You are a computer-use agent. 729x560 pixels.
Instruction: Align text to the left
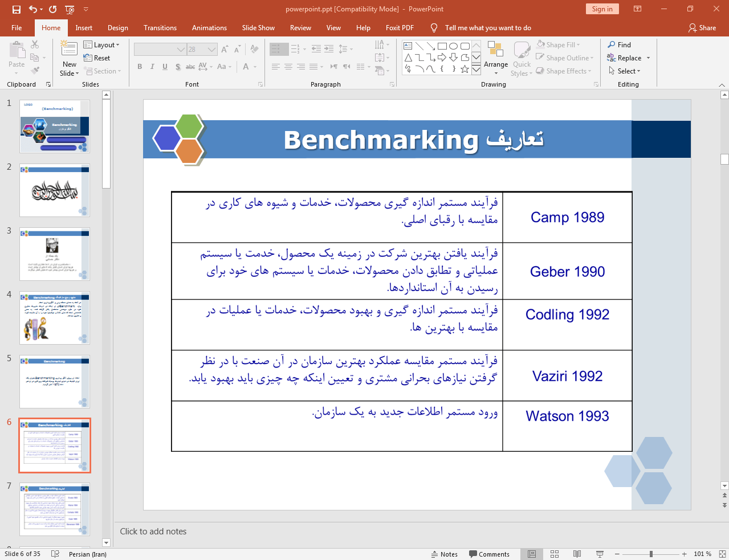click(x=275, y=67)
